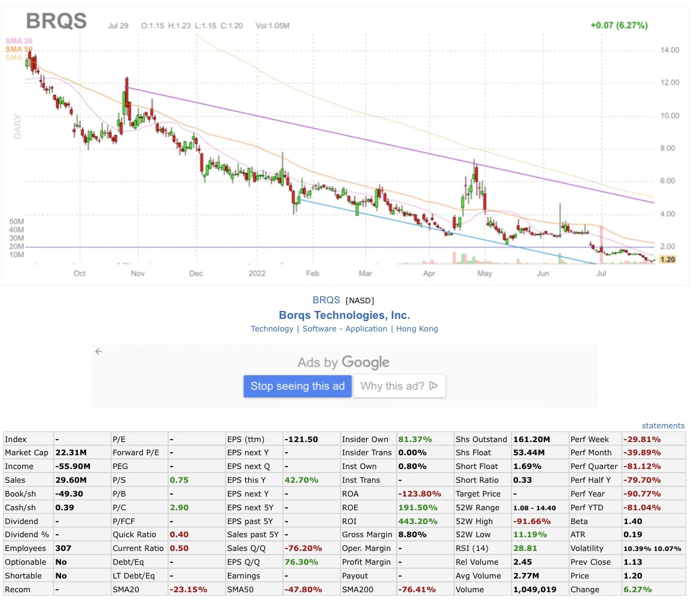Screen dimensions: 700x603
Task: Open the Software - Application industry link
Action: tap(345, 329)
